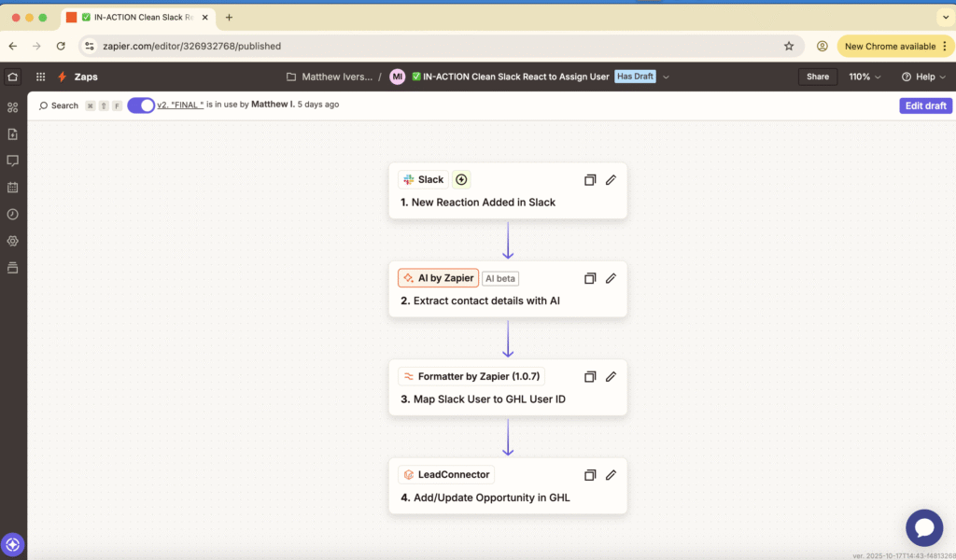Click the history clock icon in sidebar
The image size is (956, 560).
(12, 214)
